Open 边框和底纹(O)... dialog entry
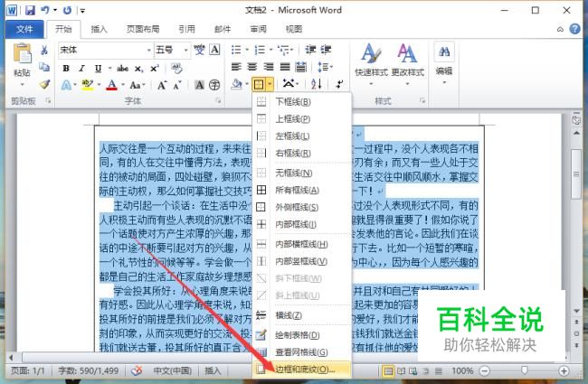This screenshot has height=384, width=588. pos(302,370)
